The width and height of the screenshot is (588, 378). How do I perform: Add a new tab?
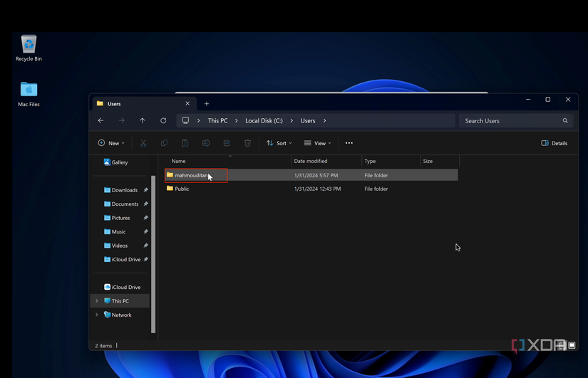pos(207,104)
